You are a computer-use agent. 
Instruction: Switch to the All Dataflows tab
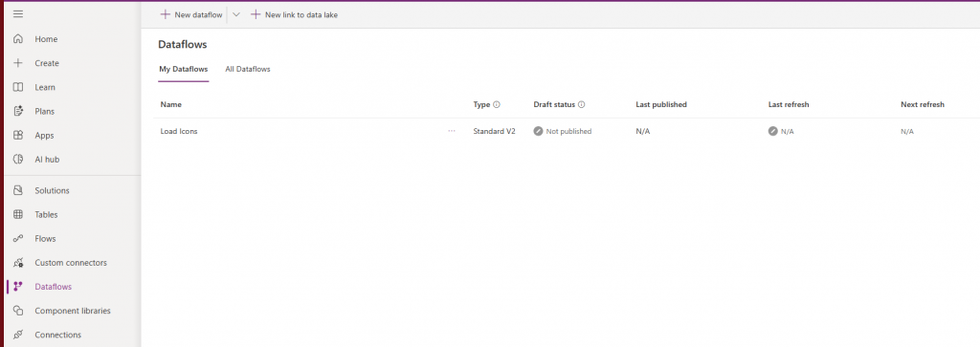tap(248, 69)
